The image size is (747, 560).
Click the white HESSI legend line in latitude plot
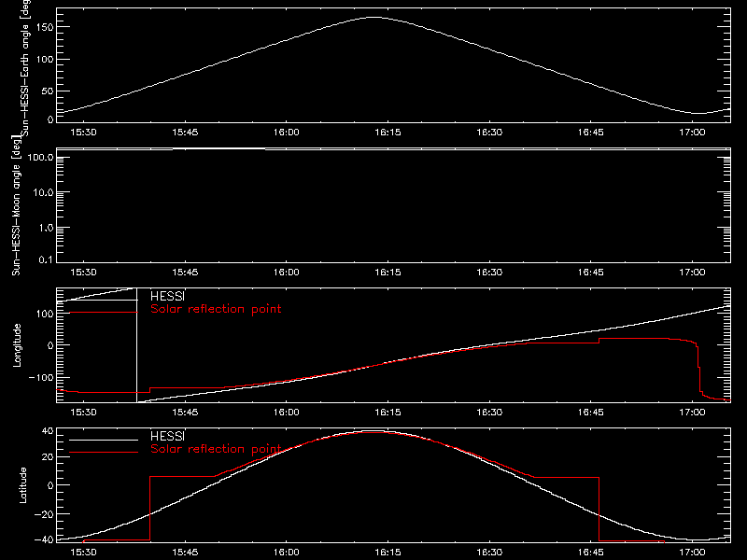click(104, 440)
